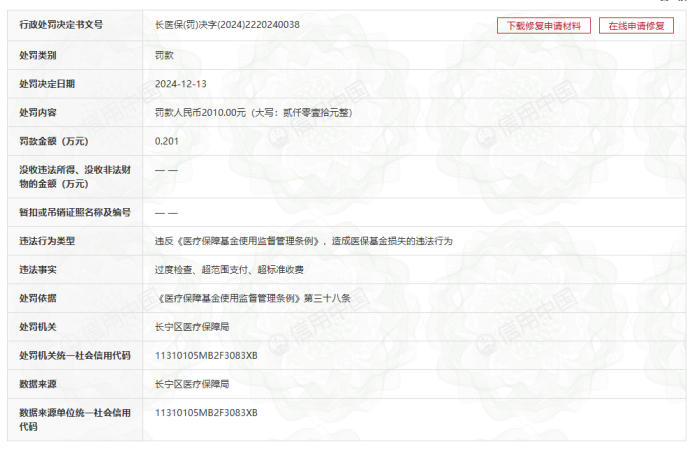Viewport: 692px width, 451px height.
Task: Select code 11310105MB2F3083XB in 数据来源单位 row
Action: pyautogui.click(x=206, y=413)
